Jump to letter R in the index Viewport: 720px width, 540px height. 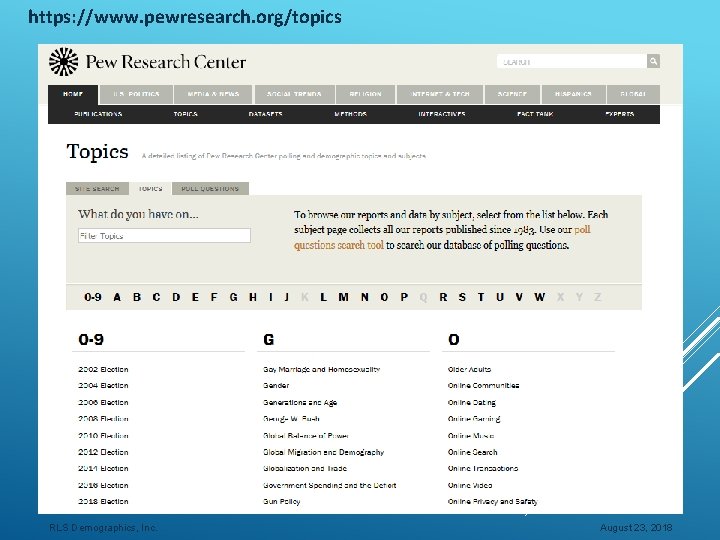coord(443,297)
